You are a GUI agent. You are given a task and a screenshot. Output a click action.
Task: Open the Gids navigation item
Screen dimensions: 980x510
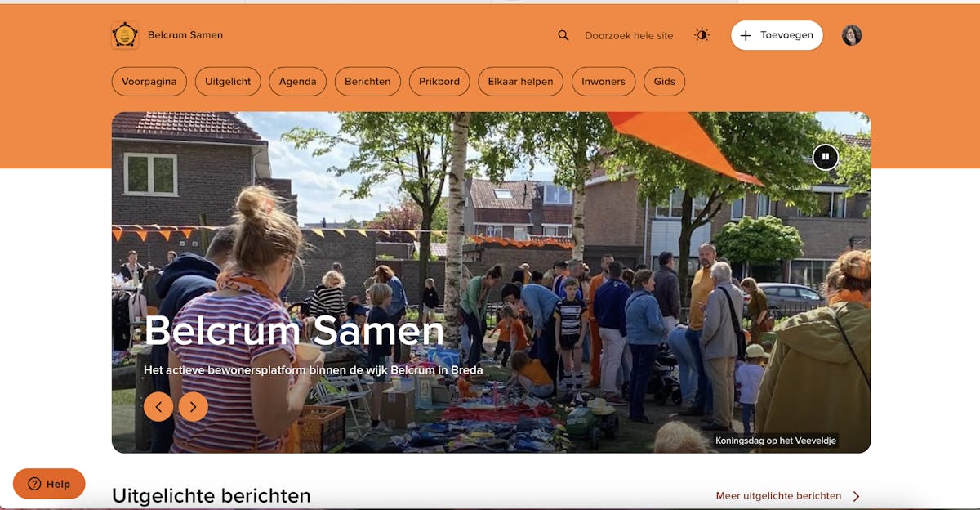tap(665, 82)
